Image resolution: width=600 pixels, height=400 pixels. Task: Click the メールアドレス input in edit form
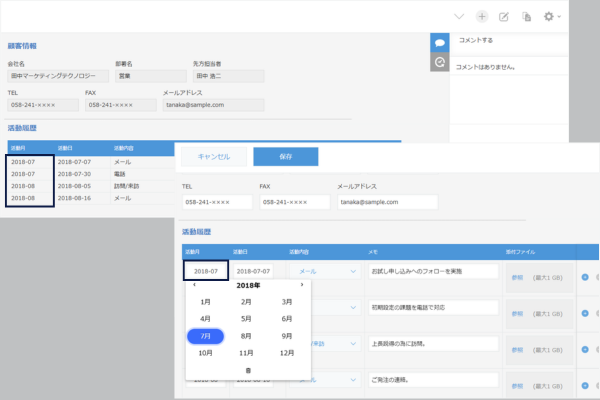[x=387, y=202]
